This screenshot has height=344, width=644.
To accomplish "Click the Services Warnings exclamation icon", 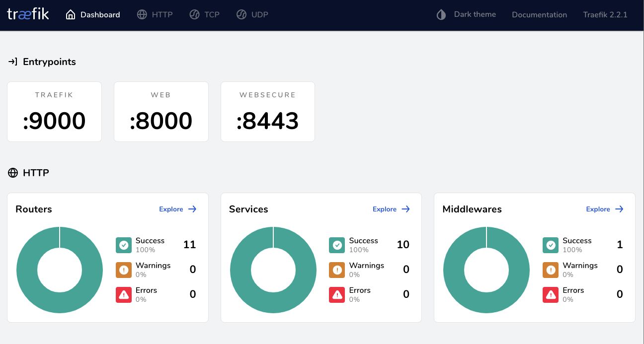I will coord(337,270).
